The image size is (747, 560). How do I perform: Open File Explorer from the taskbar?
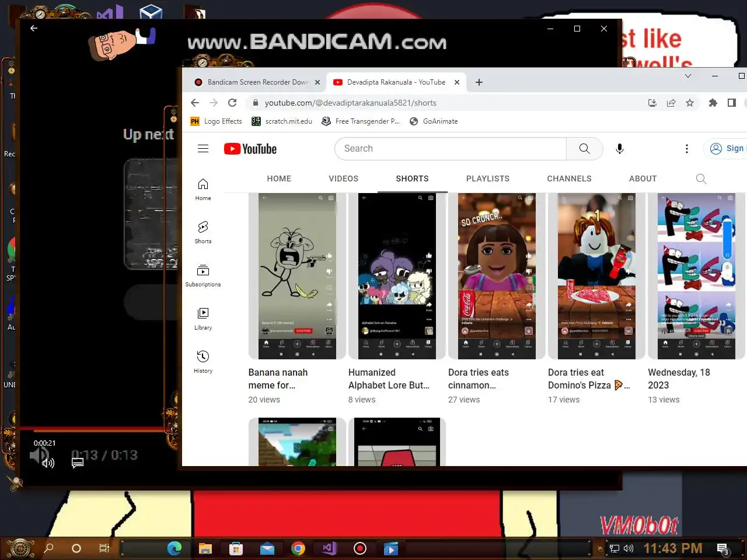(x=205, y=548)
